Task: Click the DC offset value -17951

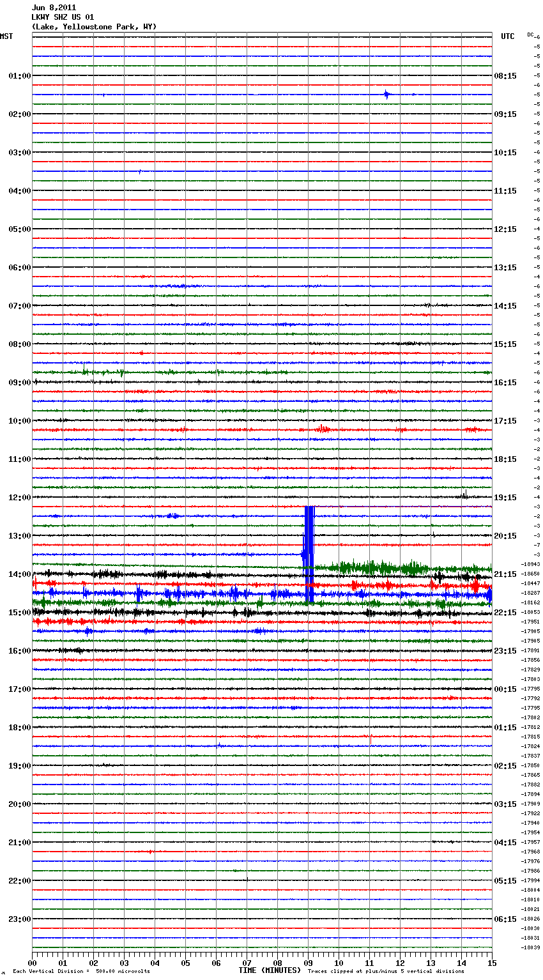Action: pyautogui.click(x=531, y=622)
